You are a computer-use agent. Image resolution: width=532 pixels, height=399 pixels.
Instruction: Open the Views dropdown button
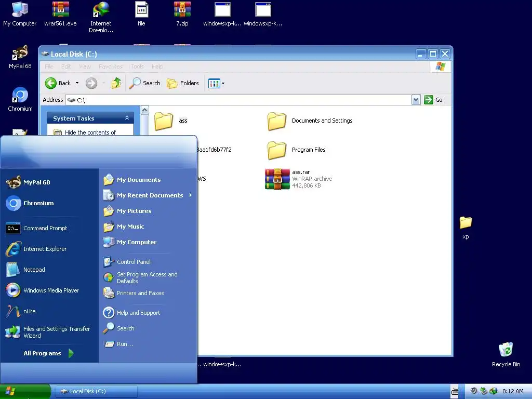click(216, 83)
